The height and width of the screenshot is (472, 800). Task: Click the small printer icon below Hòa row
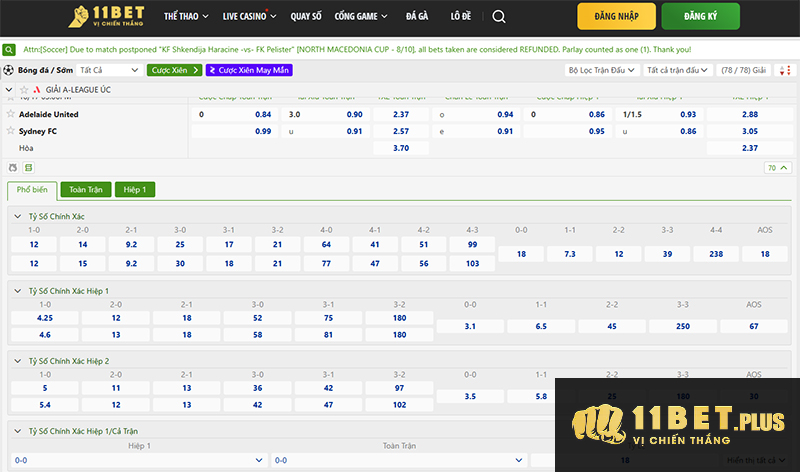13,168
